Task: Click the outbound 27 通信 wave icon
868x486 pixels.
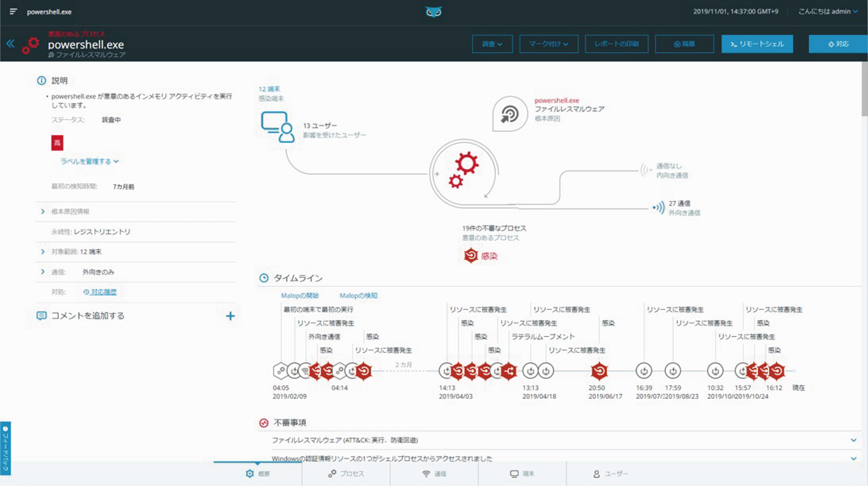Action: click(659, 207)
